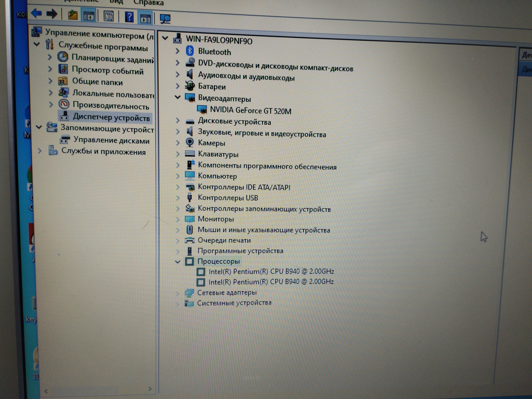Viewport: 532px width, 399px height.
Task: Expand the Дисковые устройства chevron
Action: point(178,120)
